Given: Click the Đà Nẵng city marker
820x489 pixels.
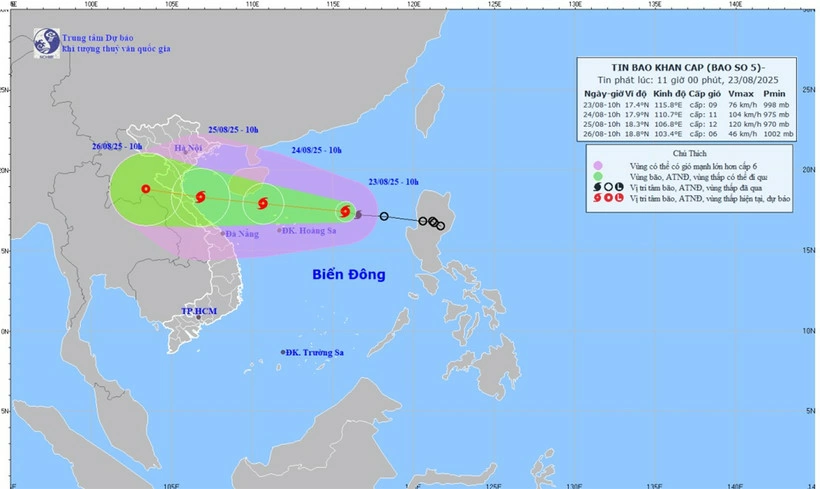Looking at the screenshot, I should 223,233.
